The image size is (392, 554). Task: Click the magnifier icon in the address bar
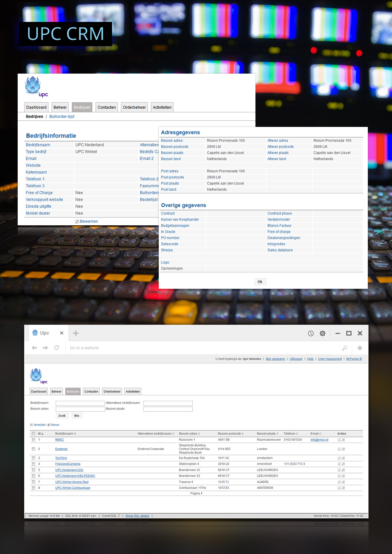[345, 348]
